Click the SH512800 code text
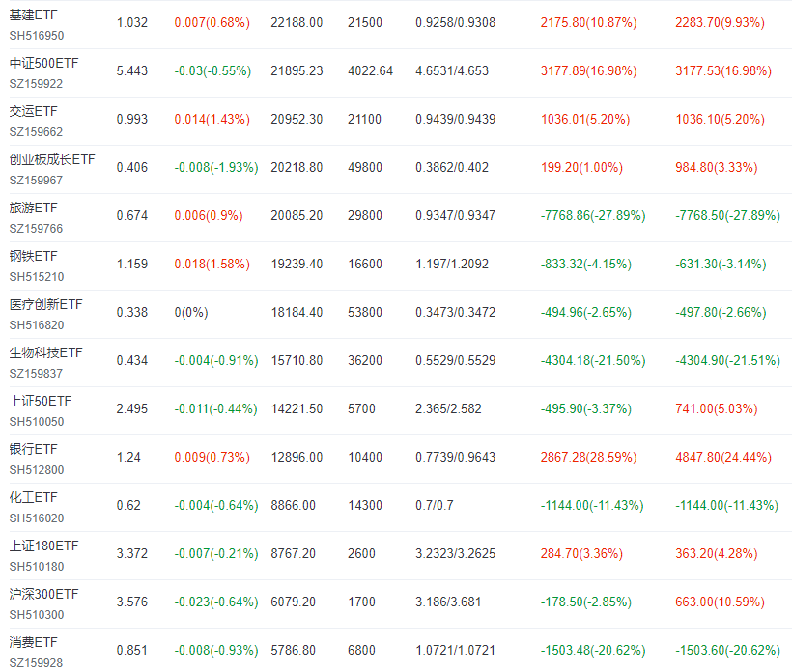The image size is (792, 672). 37,470
